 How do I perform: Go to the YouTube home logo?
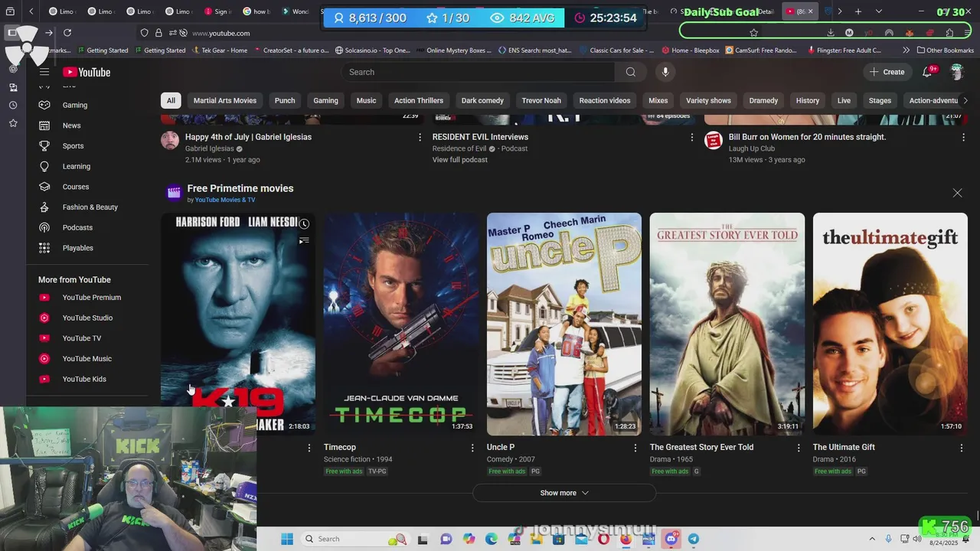pyautogui.click(x=87, y=72)
